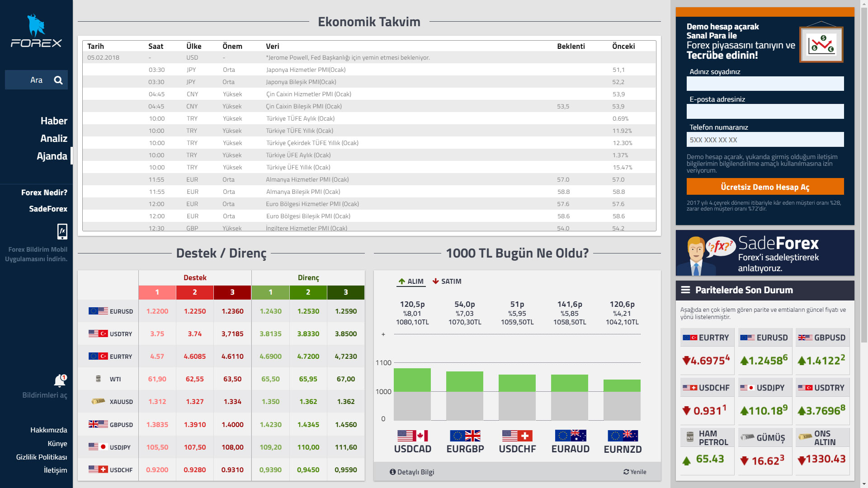Click the USDTRY flag icon in support table
This screenshot has height=488, width=868.
click(98, 333)
